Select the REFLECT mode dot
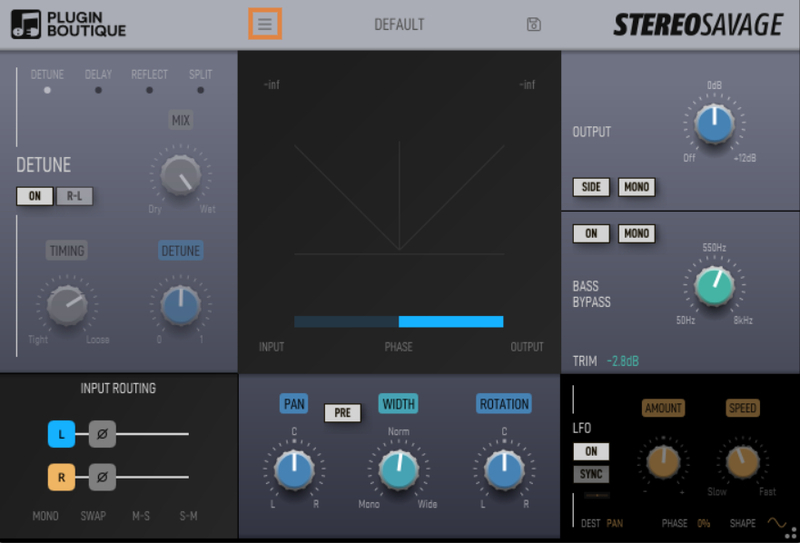 [149, 90]
